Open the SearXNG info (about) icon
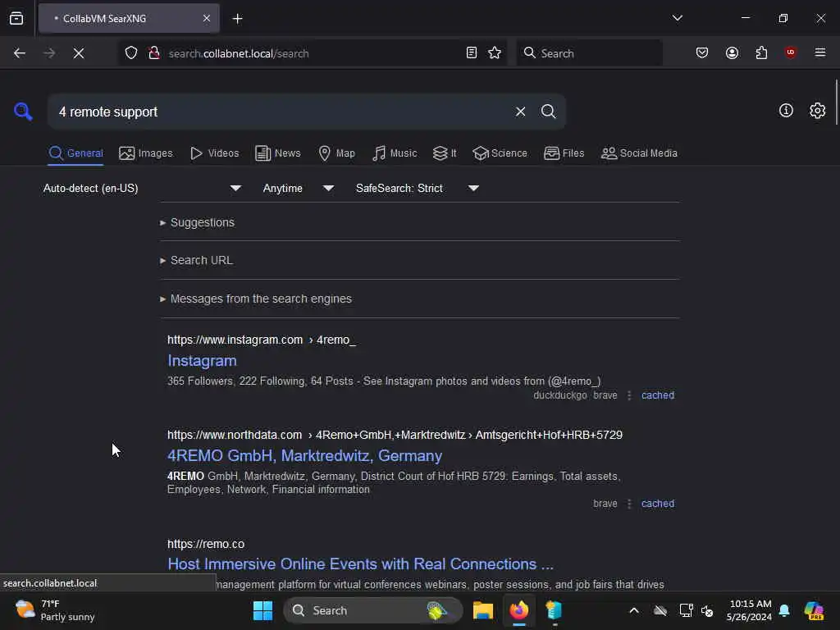 click(x=786, y=111)
